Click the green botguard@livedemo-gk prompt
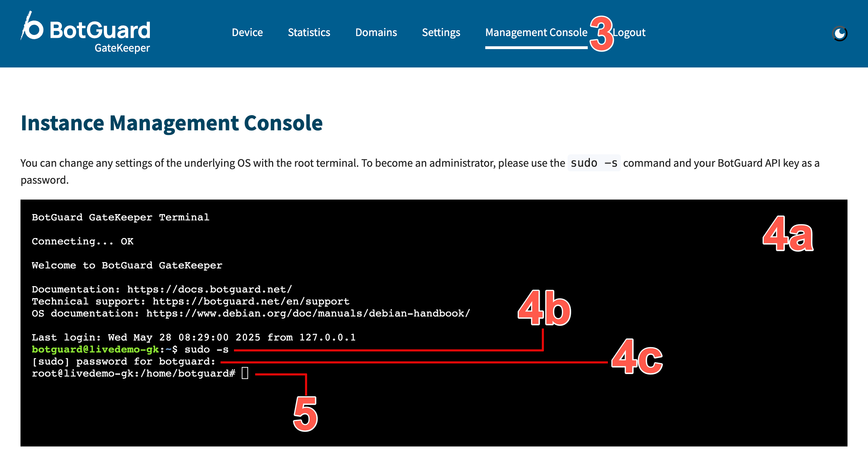This screenshot has height=450, width=868. point(95,349)
